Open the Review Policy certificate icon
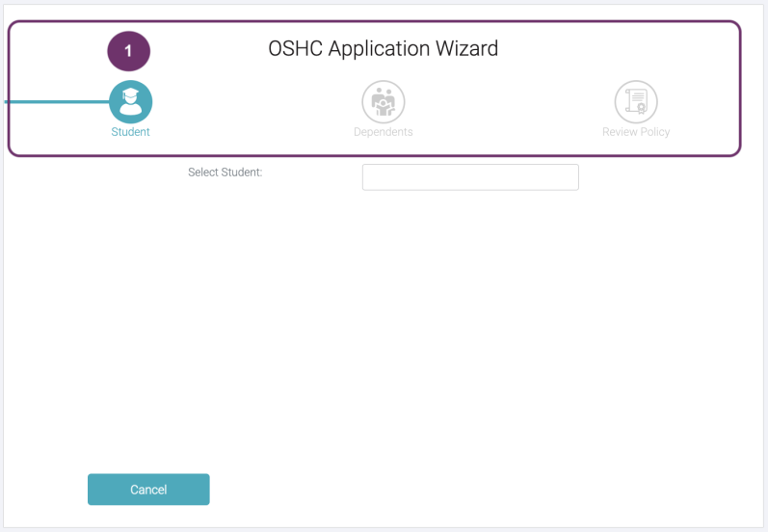The image size is (768, 532). point(636,101)
